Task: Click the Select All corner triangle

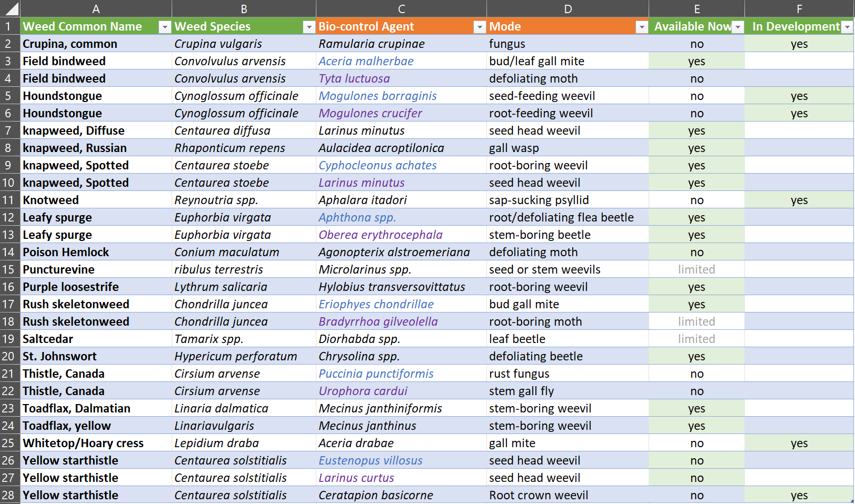Action: coord(11,8)
